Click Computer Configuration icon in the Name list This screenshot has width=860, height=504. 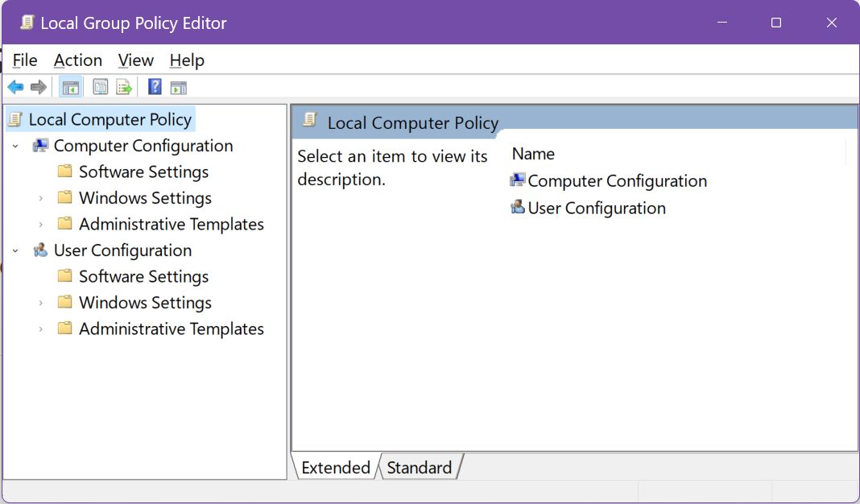click(517, 180)
